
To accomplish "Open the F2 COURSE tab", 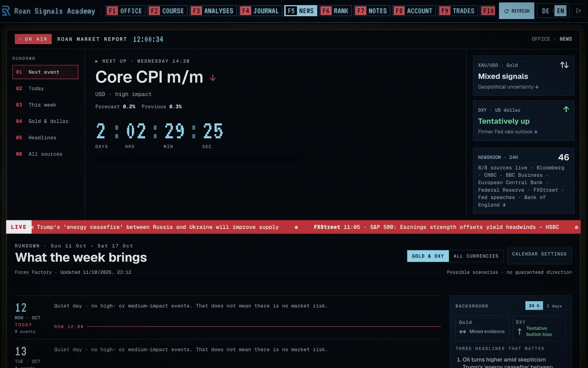I will pos(168,11).
